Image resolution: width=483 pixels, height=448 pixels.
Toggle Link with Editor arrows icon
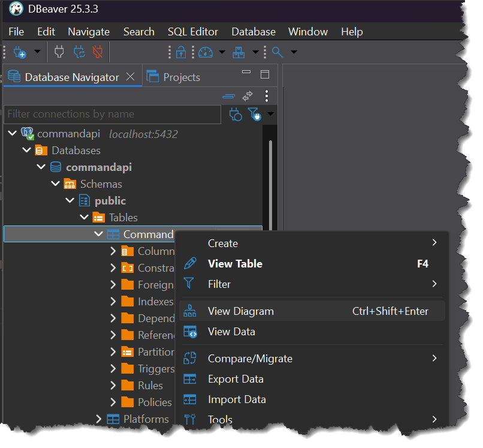247,96
